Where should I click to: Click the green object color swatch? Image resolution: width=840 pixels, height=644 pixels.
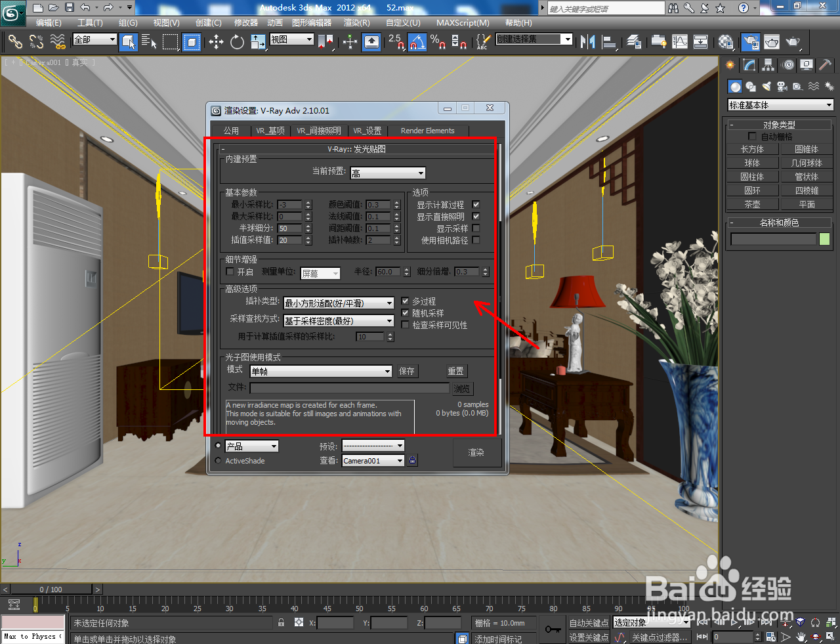825,240
